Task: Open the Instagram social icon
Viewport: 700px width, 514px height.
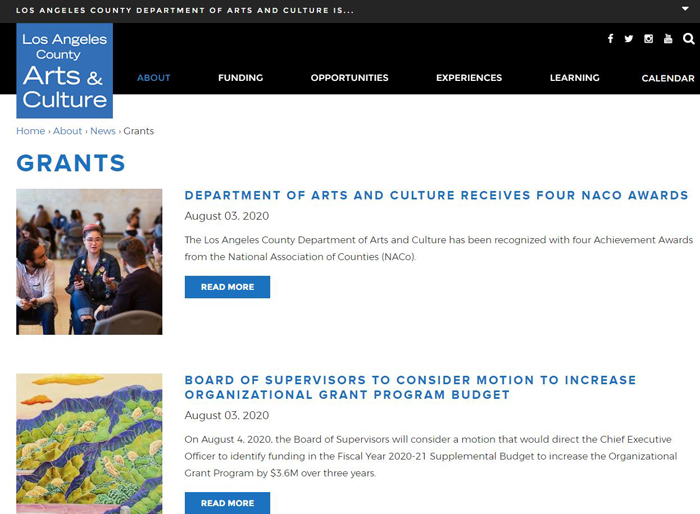Action: [x=648, y=39]
